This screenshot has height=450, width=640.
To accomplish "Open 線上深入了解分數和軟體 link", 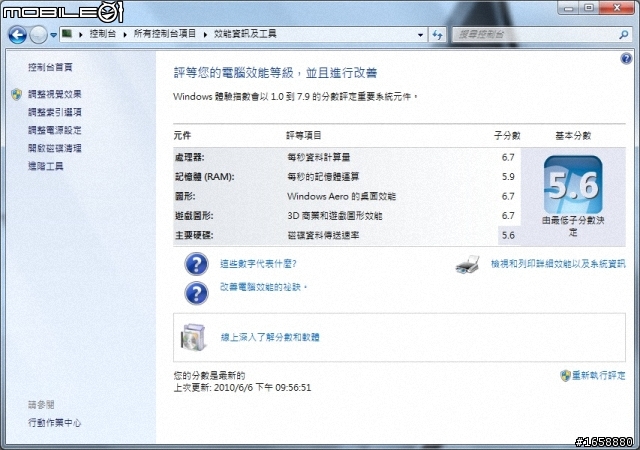I will click(x=270, y=337).
